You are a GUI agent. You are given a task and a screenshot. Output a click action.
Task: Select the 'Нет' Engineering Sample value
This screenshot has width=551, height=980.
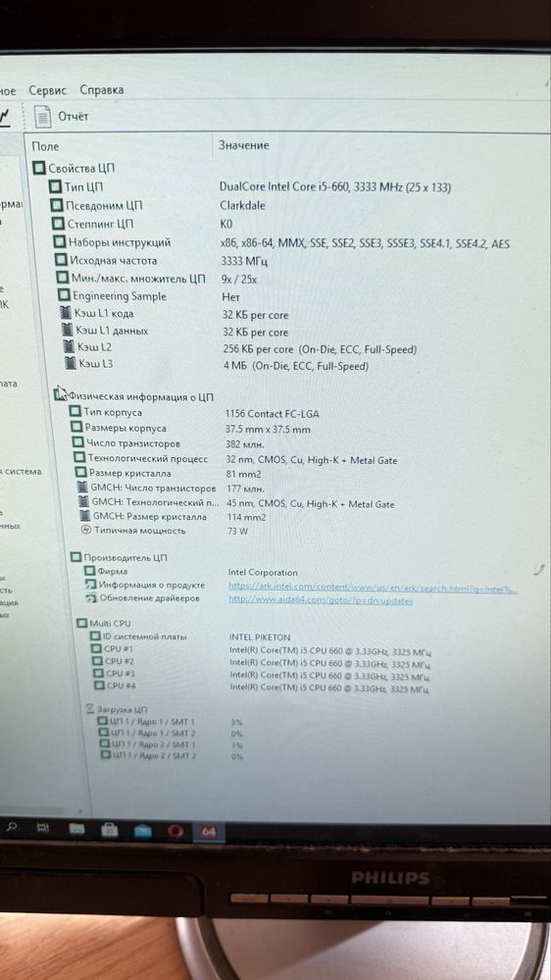click(x=231, y=297)
